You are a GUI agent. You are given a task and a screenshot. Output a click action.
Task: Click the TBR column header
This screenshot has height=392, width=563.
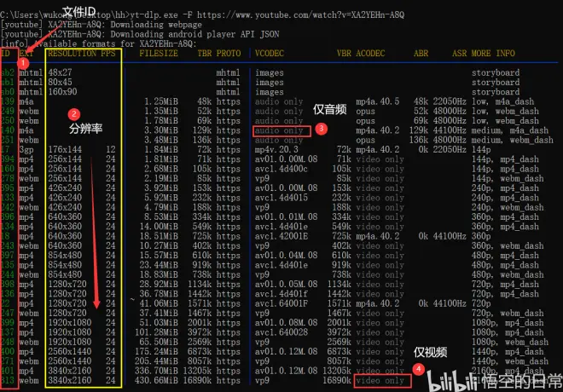tap(205, 54)
